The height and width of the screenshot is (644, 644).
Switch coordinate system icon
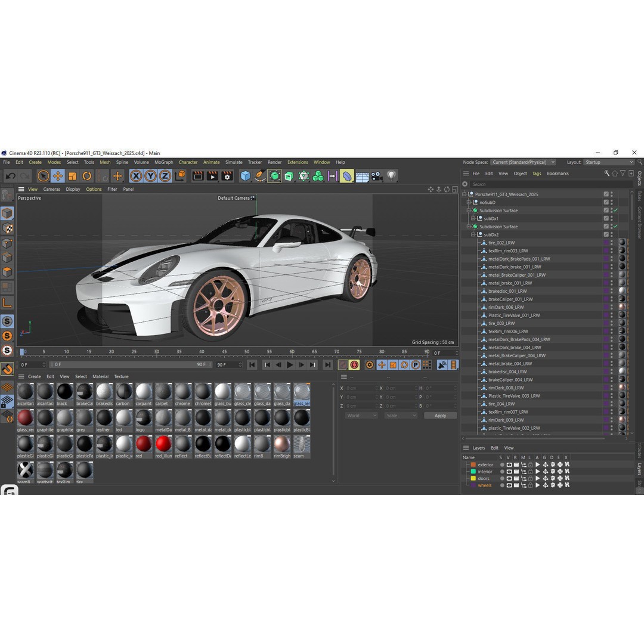coord(180,176)
